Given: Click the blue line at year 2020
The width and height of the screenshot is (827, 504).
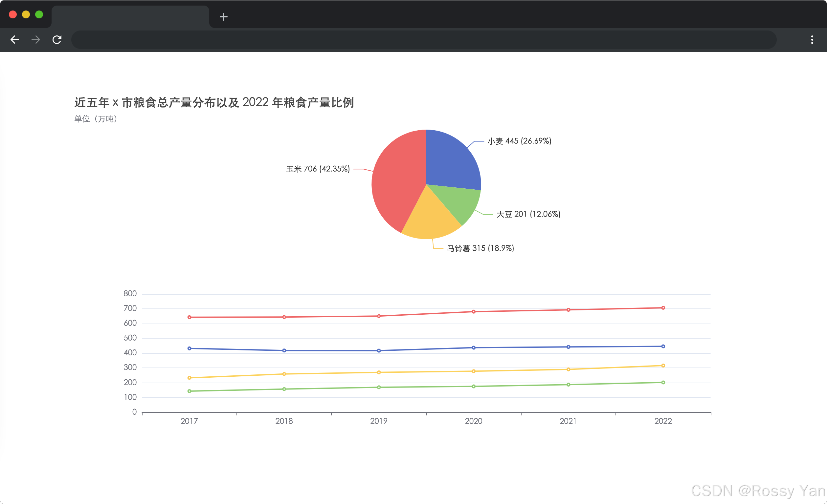Looking at the screenshot, I should 473,348.
